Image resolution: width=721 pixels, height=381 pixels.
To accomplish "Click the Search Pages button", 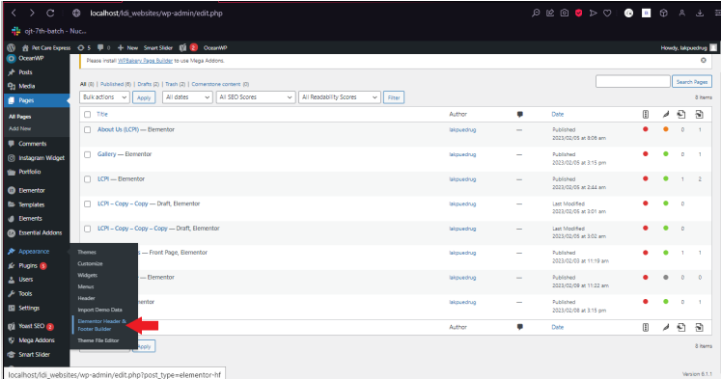I will (x=692, y=82).
